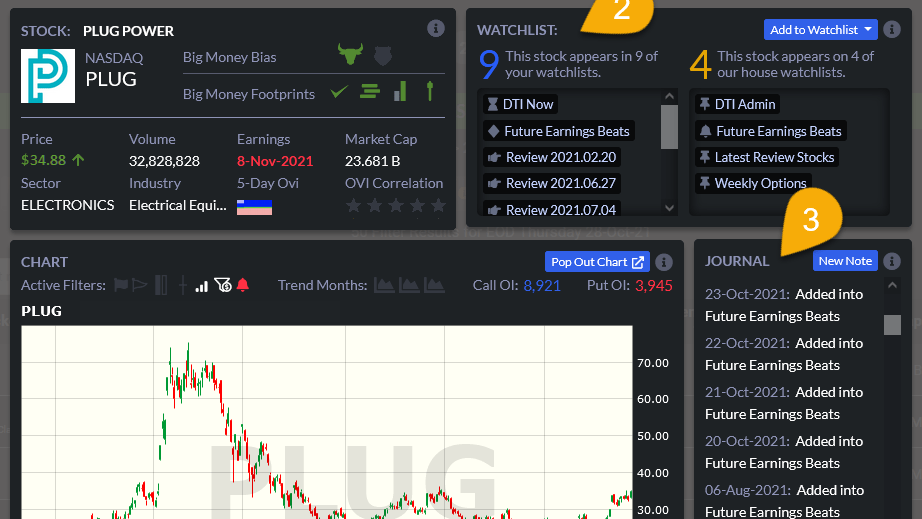Image resolution: width=922 pixels, height=519 pixels.
Task: Click the third Trend Months icon
Action: tap(435, 285)
